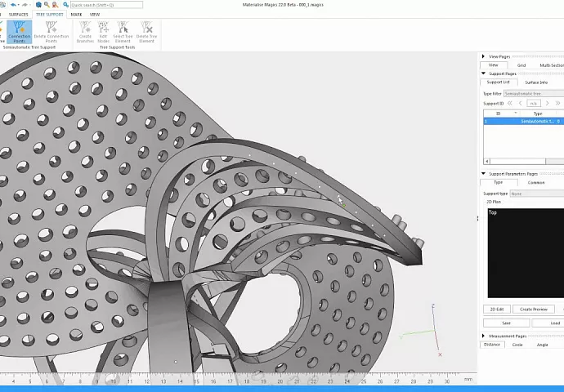Open the Support type dropdown
Screen dimensions: 564x392
pos(537,194)
